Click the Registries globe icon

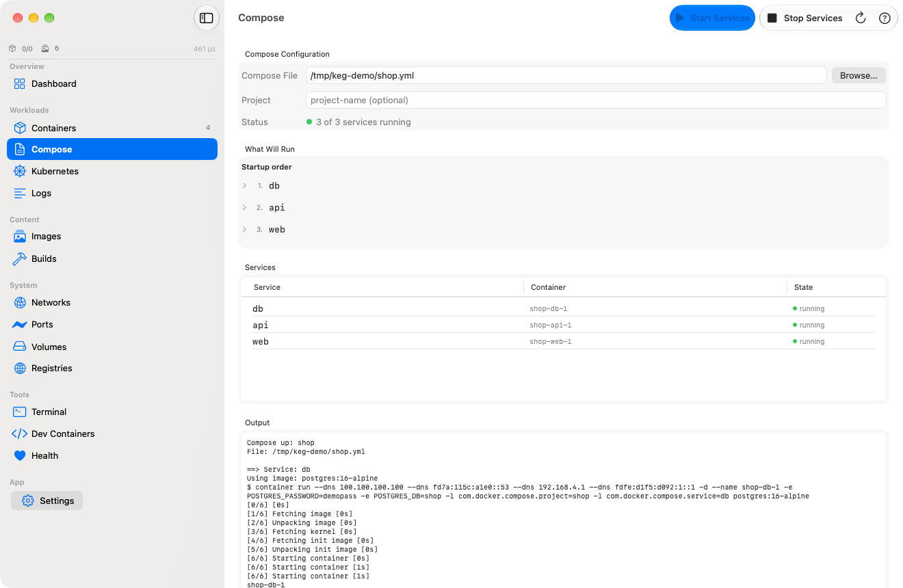[19, 368]
